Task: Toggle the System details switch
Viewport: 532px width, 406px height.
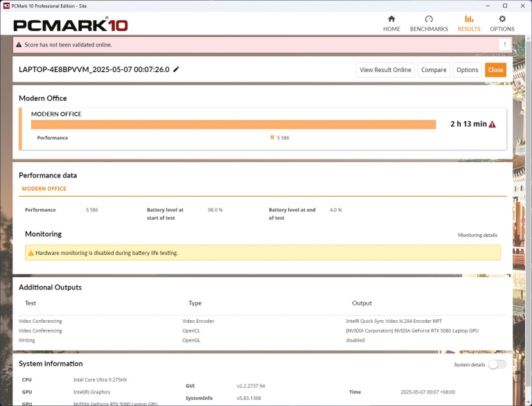Action: [x=497, y=364]
